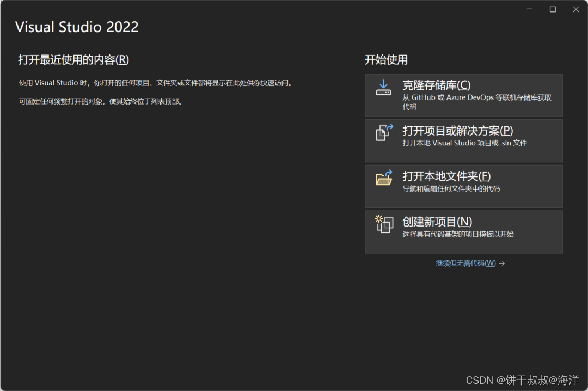Minimize the Visual Studio start window

(530, 9)
